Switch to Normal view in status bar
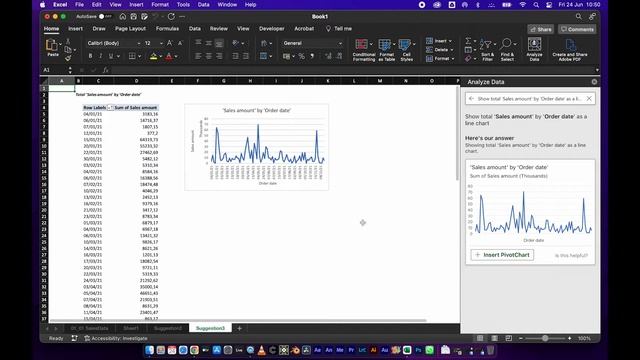Image resolution: width=640 pixels, height=360 pixels. pos(480,338)
